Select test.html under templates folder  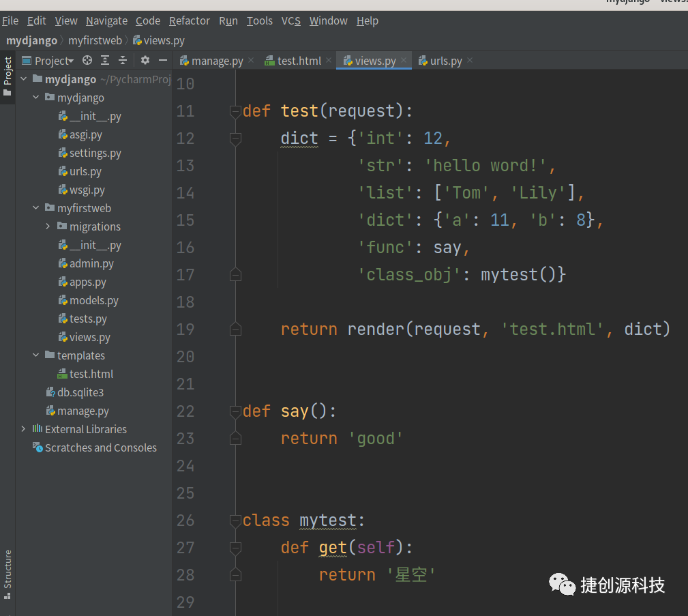click(85, 374)
